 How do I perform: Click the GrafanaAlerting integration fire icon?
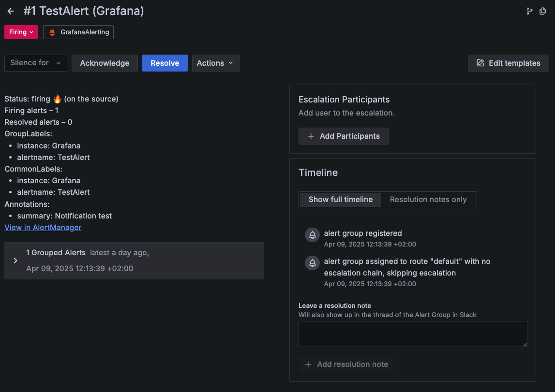click(x=52, y=32)
